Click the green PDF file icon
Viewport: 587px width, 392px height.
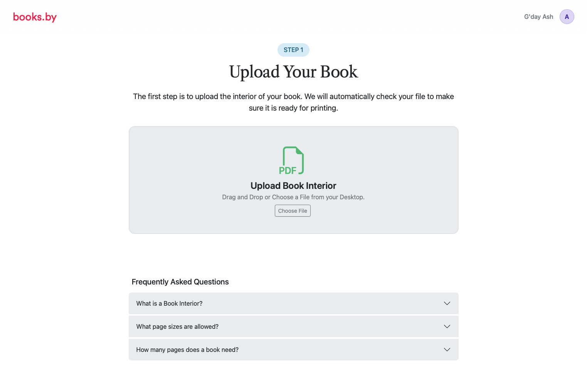click(291, 160)
